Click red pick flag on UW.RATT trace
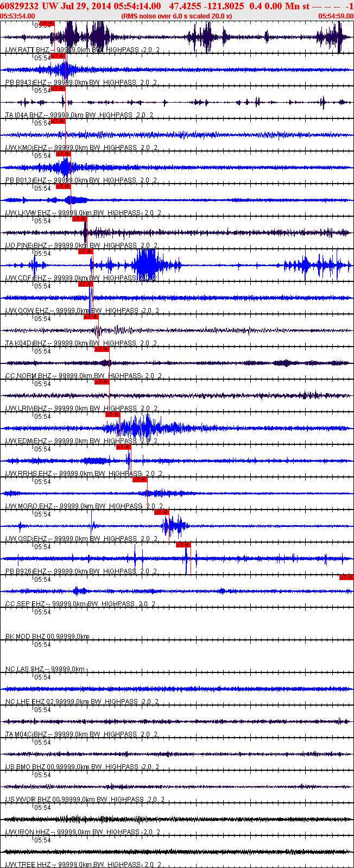This screenshot has width=354, height=868. coord(47,23)
